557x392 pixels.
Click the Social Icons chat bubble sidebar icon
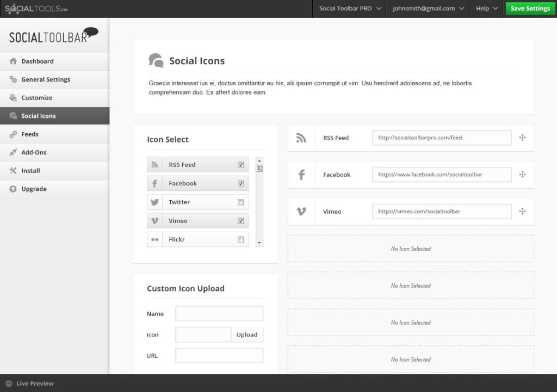[x=13, y=116]
